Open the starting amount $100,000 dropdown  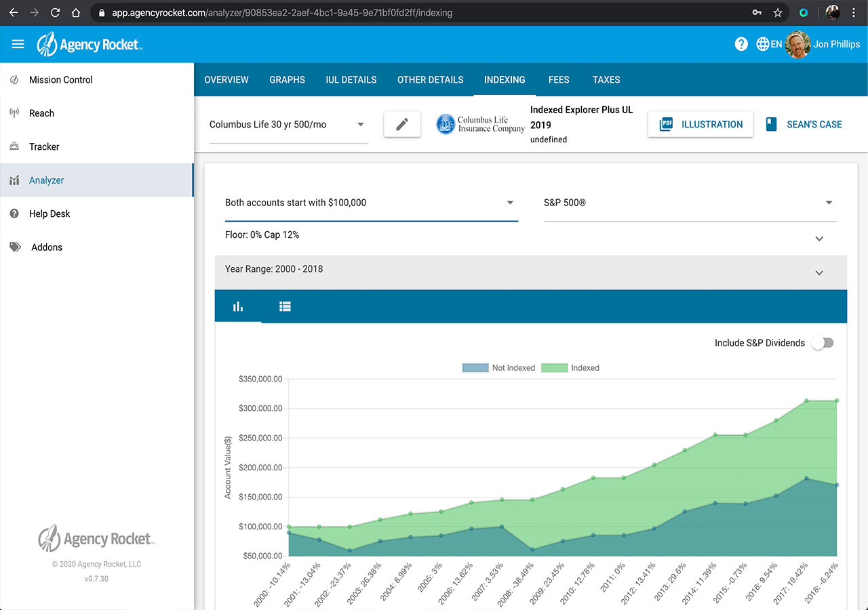(x=372, y=203)
